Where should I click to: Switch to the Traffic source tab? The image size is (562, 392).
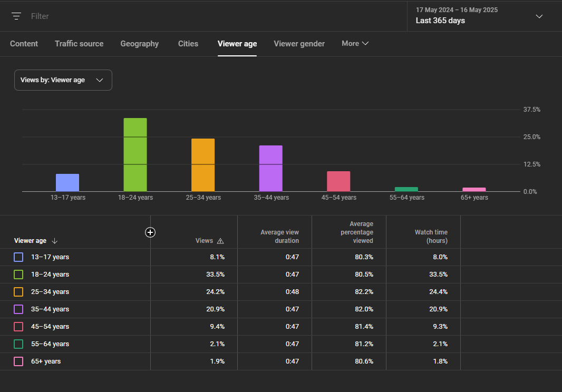click(x=79, y=44)
